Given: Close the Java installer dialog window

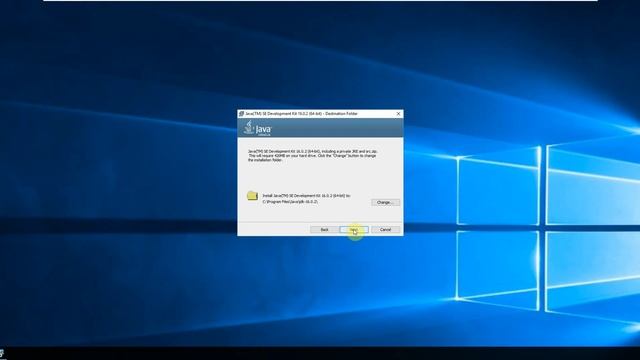Looking at the screenshot, I should (x=398, y=113).
